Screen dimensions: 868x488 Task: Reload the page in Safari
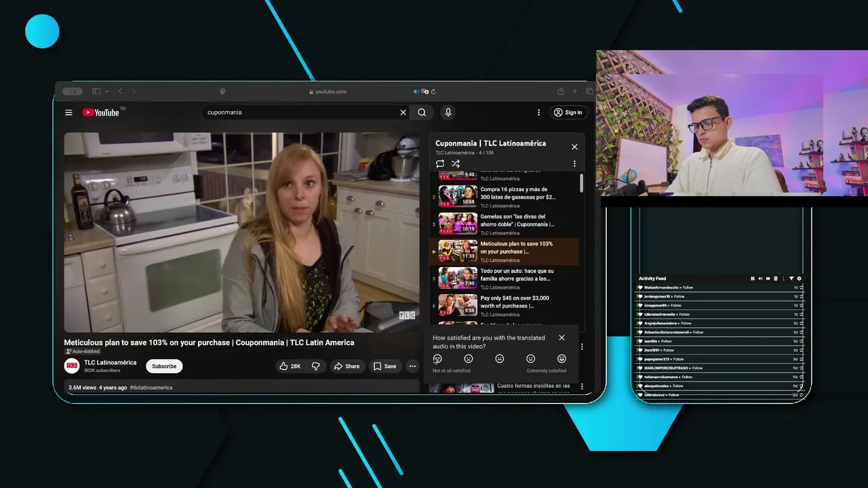point(433,91)
